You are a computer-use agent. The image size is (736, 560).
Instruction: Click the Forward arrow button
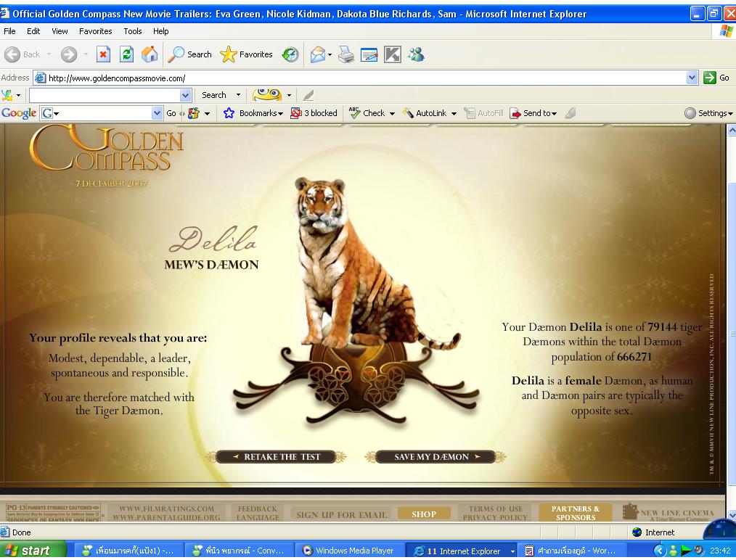(68, 54)
